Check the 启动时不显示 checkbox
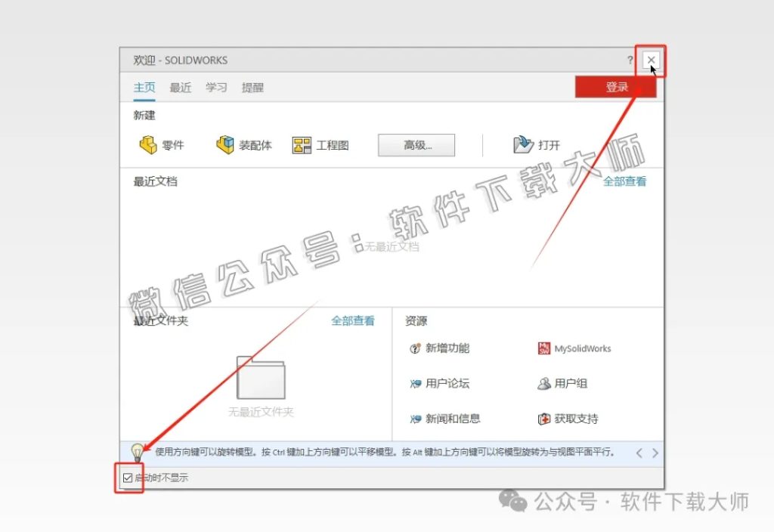 [128, 478]
